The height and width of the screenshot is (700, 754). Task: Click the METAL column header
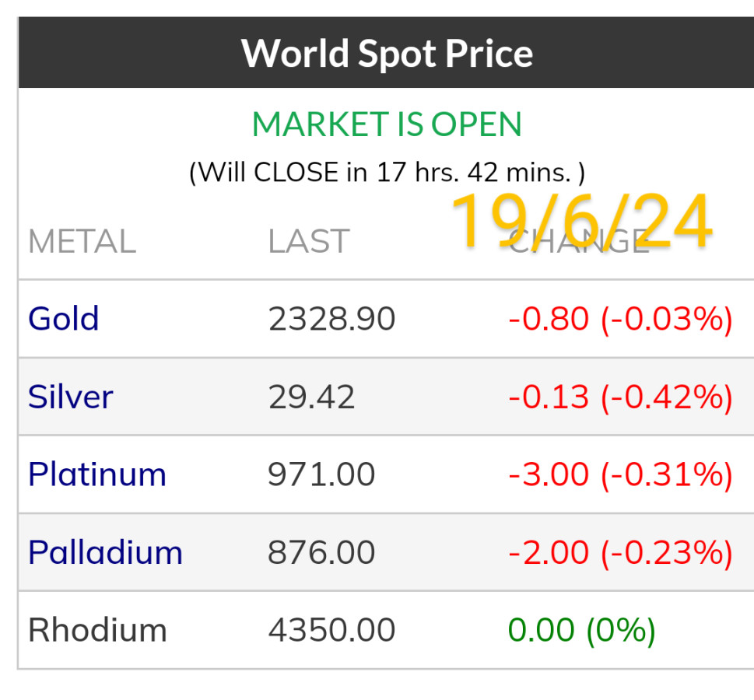pos(82,242)
